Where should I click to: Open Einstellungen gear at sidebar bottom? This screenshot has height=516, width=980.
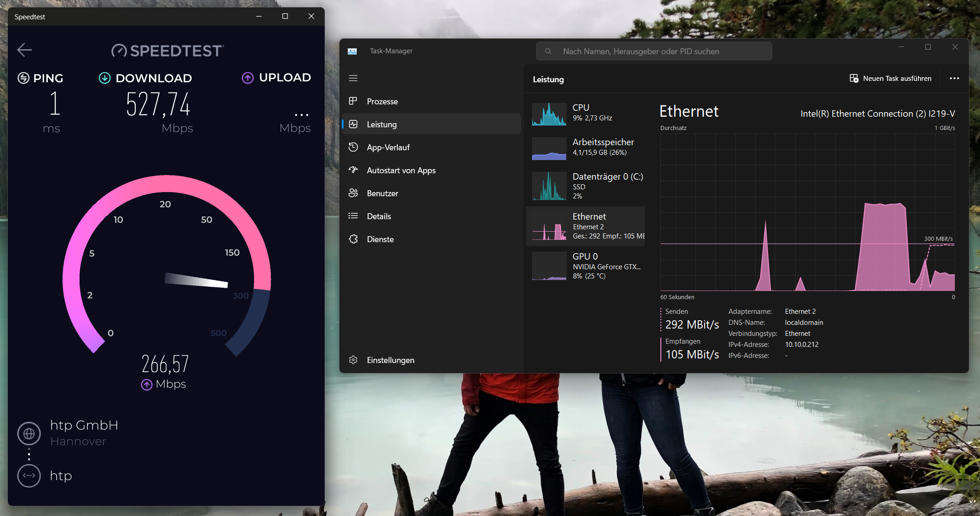point(353,360)
